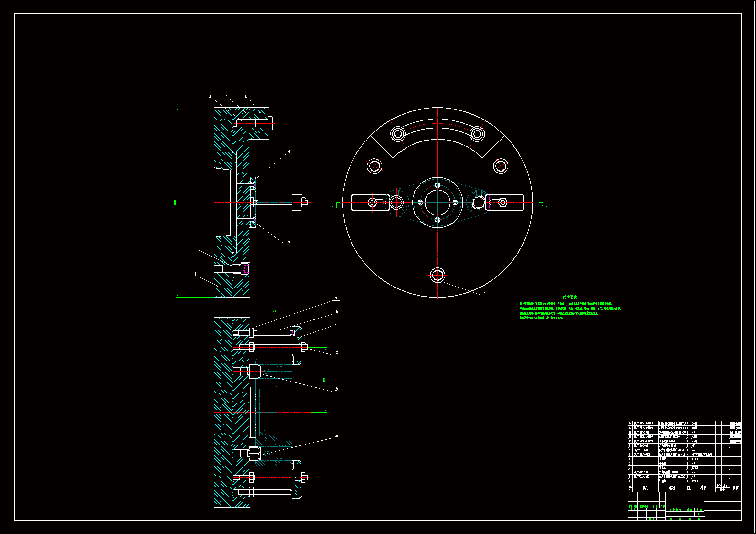756x534 pixels.
Task: Select callout number 13 leader label
Action: pos(336,389)
